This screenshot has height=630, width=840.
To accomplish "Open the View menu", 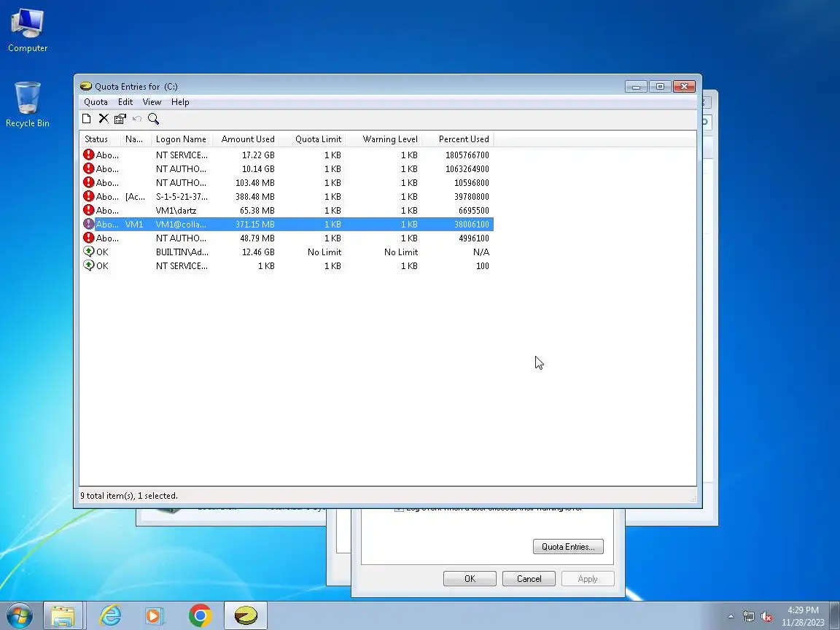I will click(152, 102).
